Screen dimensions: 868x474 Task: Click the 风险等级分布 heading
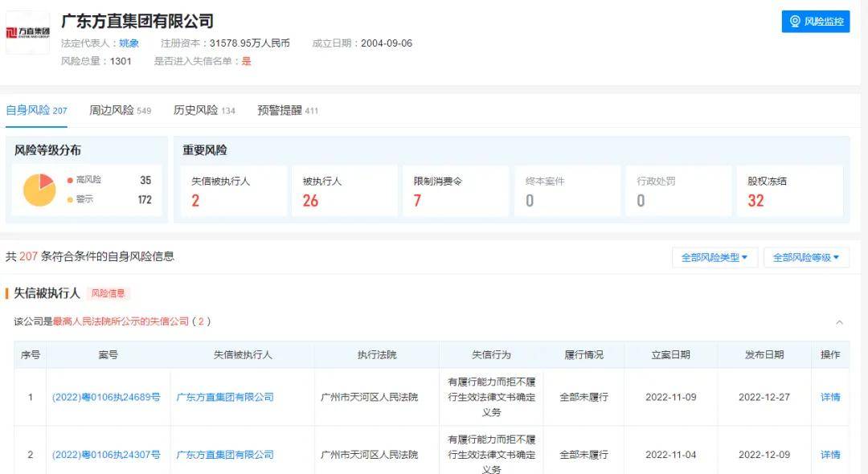[x=47, y=150]
